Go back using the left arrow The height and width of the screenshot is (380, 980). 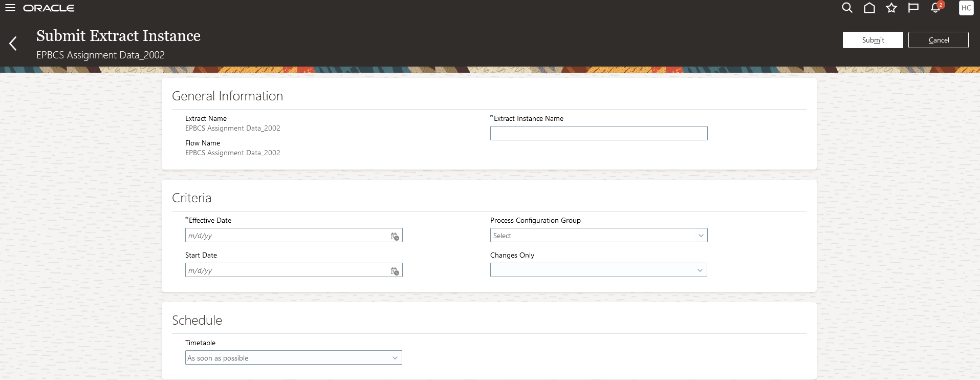[13, 44]
